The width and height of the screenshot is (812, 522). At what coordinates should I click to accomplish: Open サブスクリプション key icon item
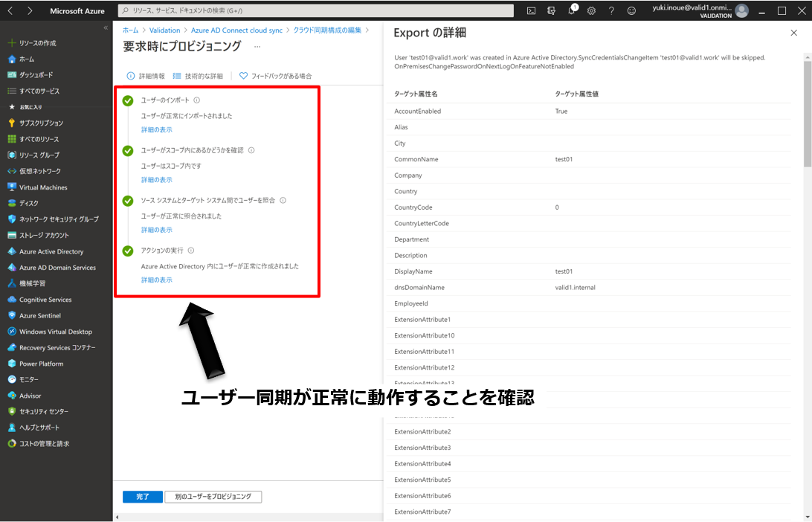36,123
